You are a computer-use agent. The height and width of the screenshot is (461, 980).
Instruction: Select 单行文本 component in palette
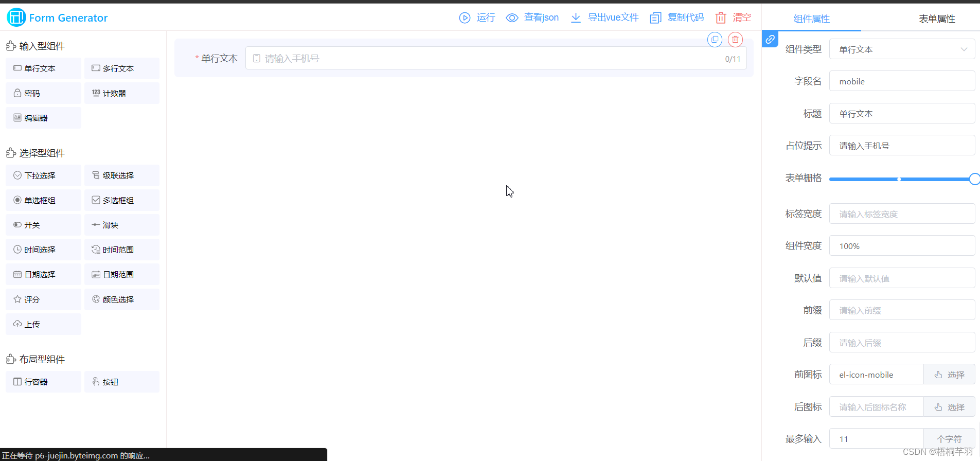(43, 68)
